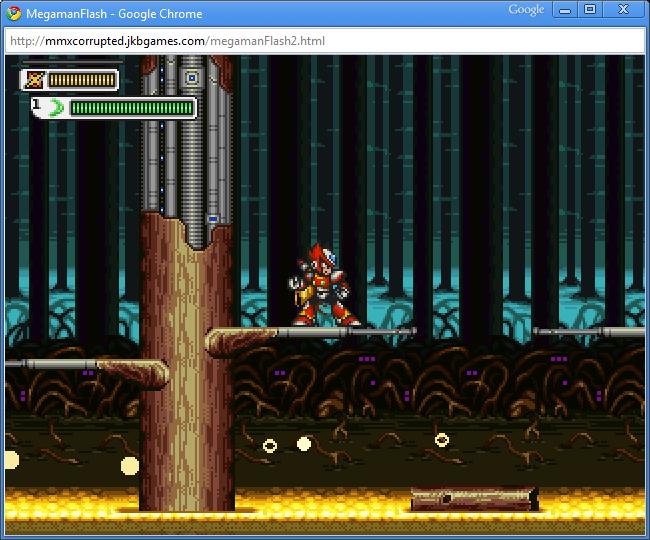This screenshot has width=650, height=540.
Task: Click the URL address bar
Action: [325, 41]
